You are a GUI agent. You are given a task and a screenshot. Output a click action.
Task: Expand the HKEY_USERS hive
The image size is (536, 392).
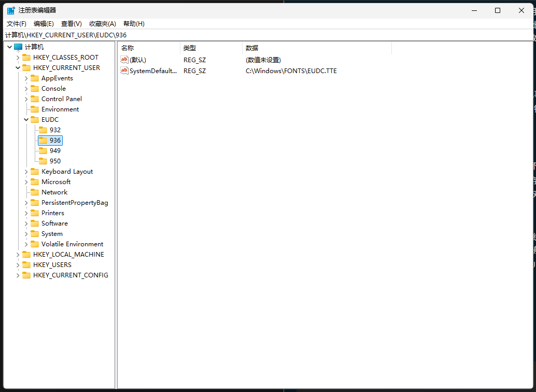click(x=18, y=265)
